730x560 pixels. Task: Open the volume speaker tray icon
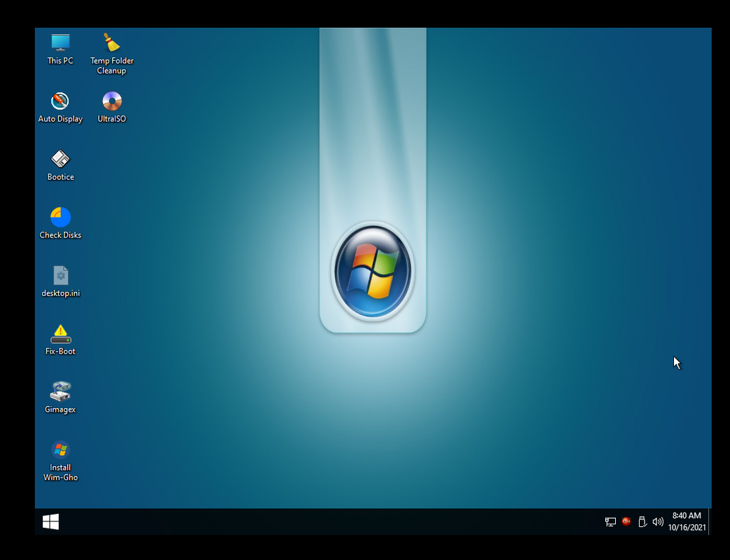tap(658, 522)
